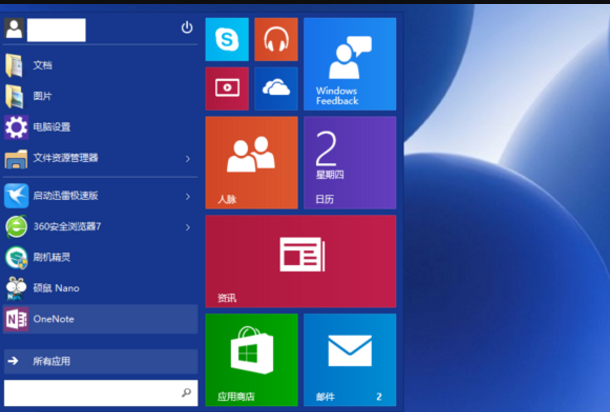Click the user account avatar
Screen dimensions: 610x412
pyautogui.click(x=14, y=30)
